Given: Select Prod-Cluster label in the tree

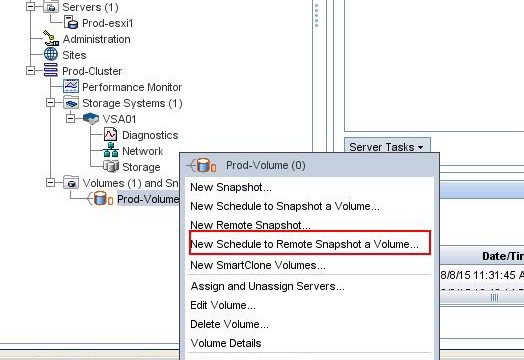Looking at the screenshot, I should 92,71.
